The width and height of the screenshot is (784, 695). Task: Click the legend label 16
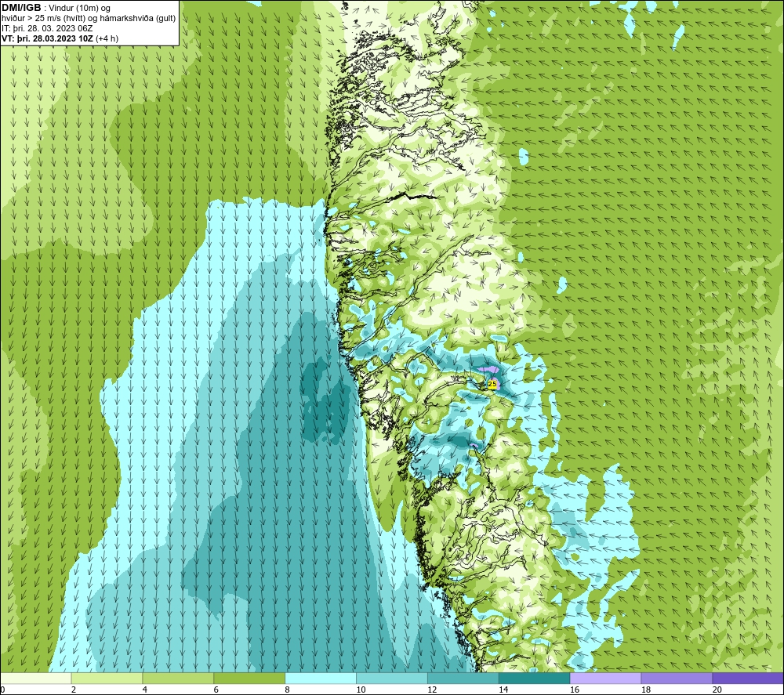pos(575,690)
